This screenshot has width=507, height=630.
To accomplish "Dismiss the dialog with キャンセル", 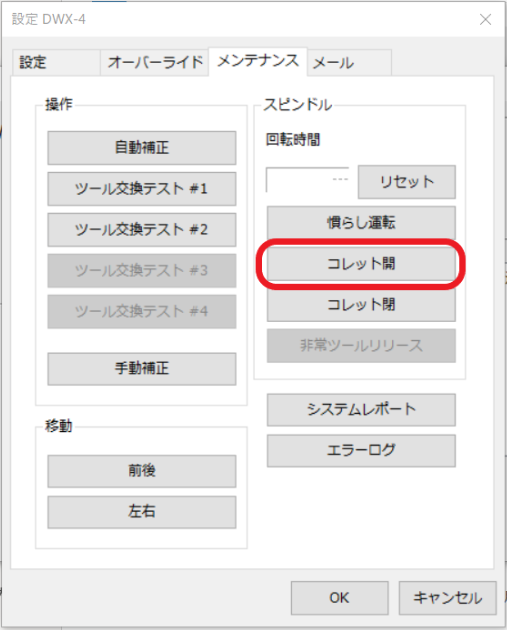I will [x=448, y=598].
